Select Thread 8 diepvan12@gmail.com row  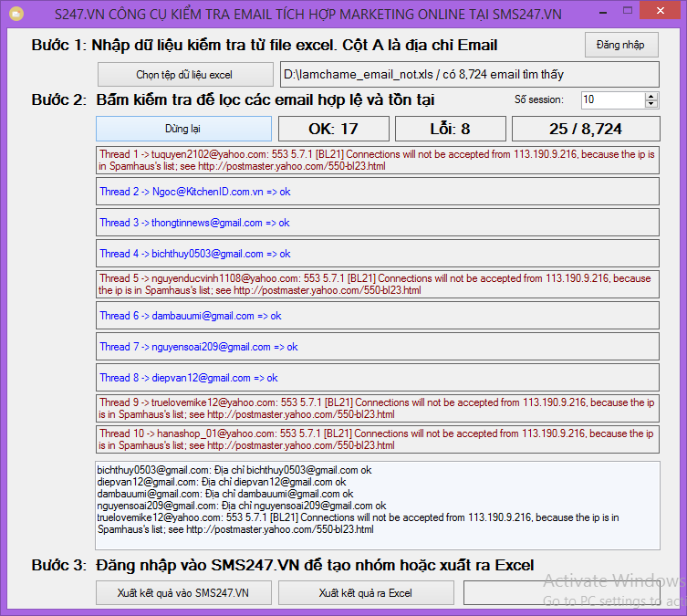(377, 378)
